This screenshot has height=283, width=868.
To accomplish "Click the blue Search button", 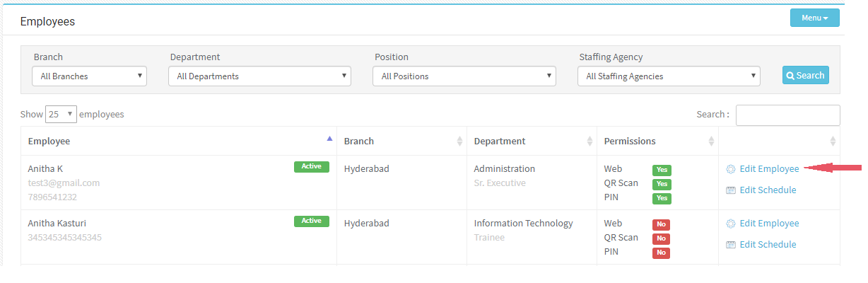I will tap(806, 75).
